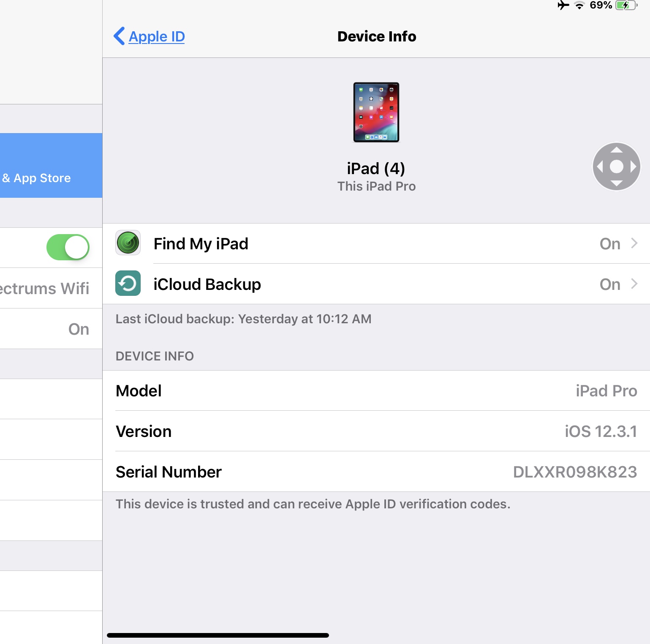
Task: Open the iCloud Backup row
Action: [376, 284]
